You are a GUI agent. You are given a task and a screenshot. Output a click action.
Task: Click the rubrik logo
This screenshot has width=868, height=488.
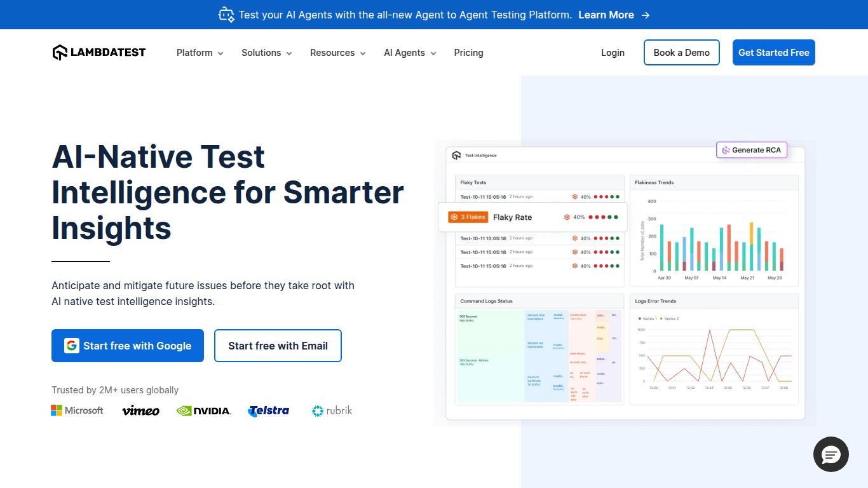(331, 410)
